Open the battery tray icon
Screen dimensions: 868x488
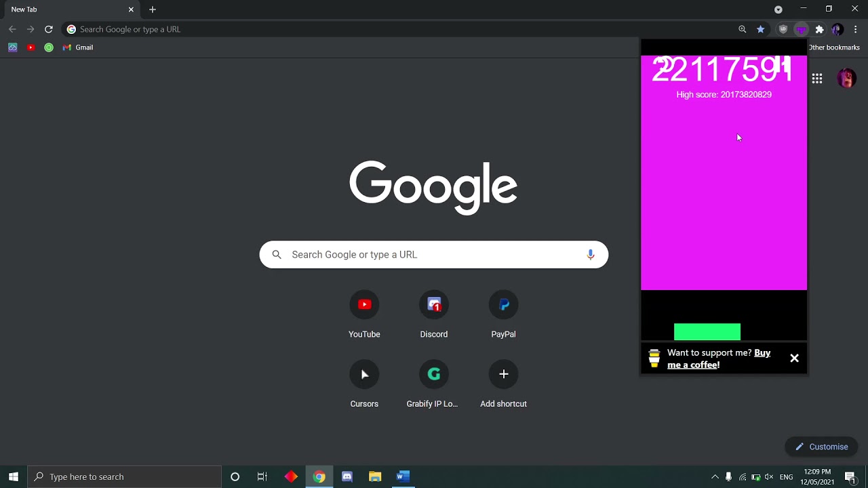(756, 477)
